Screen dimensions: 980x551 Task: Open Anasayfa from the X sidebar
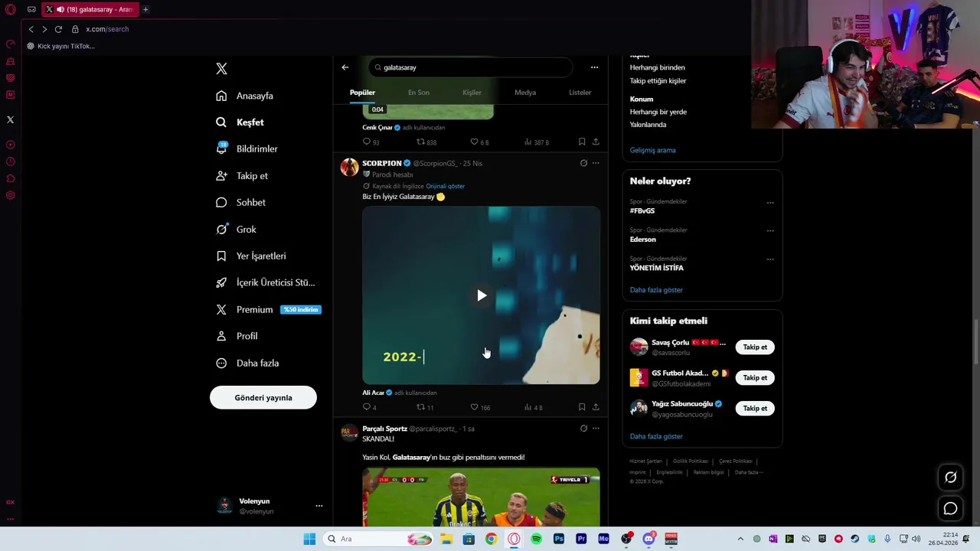pyautogui.click(x=244, y=96)
